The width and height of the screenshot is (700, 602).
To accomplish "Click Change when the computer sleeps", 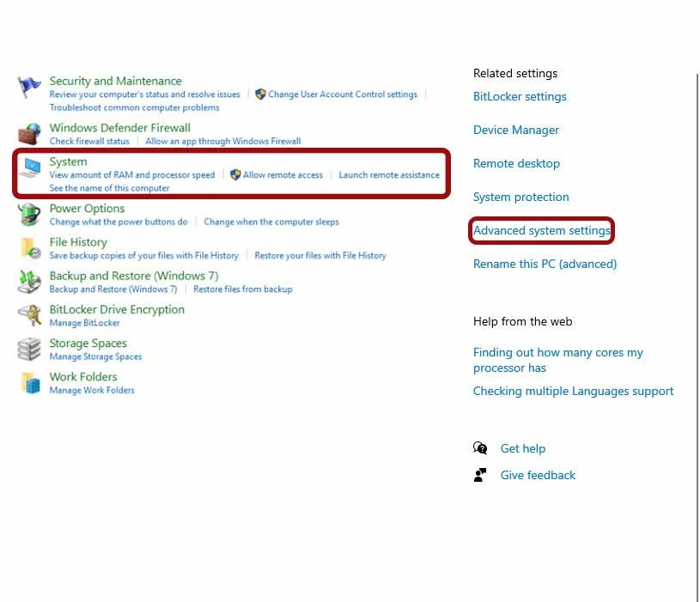I will pyautogui.click(x=271, y=222).
